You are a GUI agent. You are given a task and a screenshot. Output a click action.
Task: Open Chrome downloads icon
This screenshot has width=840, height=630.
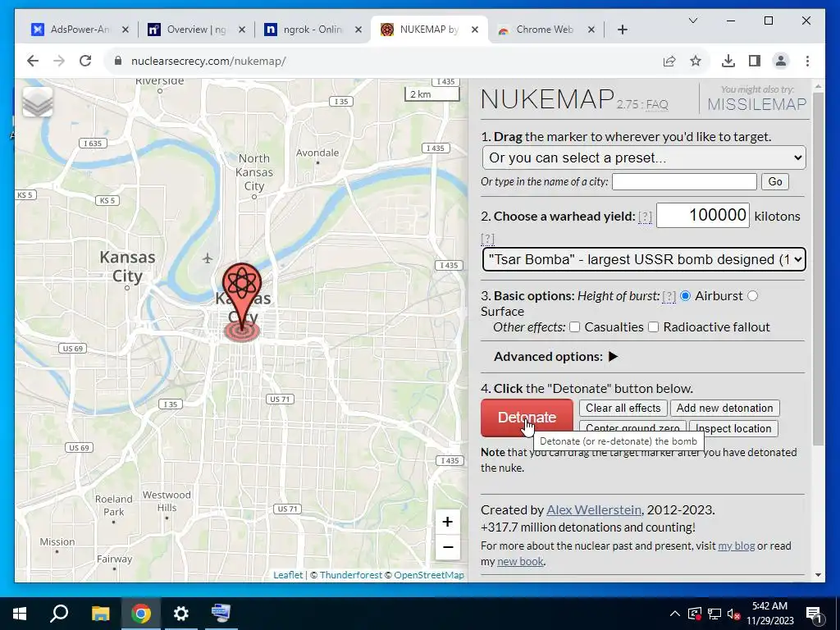tap(728, 61)
